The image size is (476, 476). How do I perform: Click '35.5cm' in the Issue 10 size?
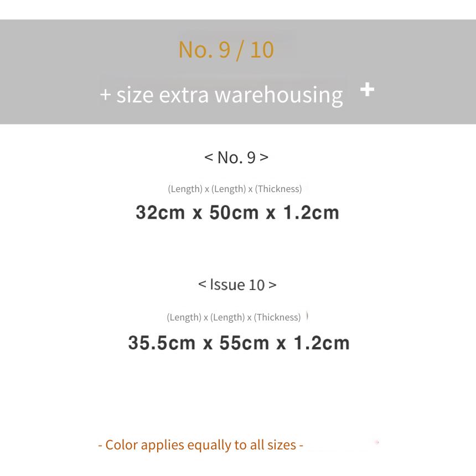[162, 343]
